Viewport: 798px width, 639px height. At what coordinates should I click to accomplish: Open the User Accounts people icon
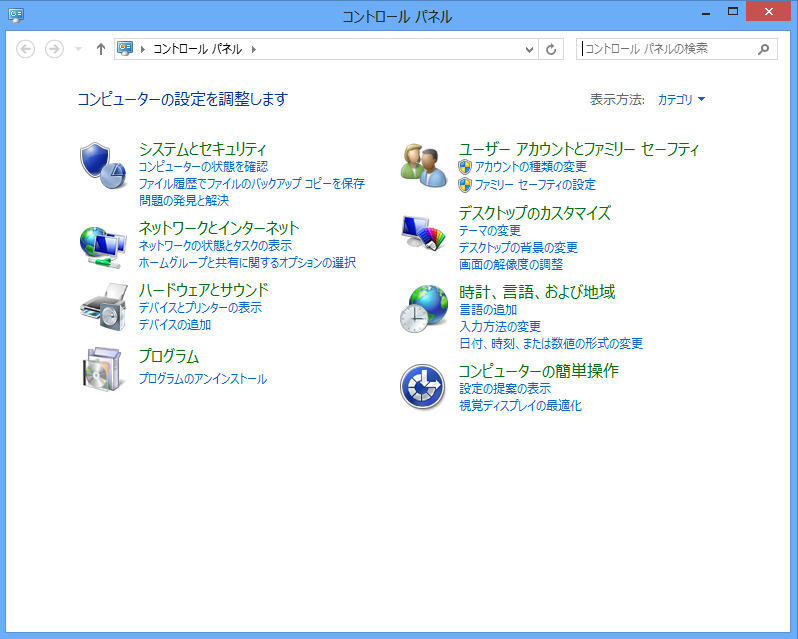point(424,165)
